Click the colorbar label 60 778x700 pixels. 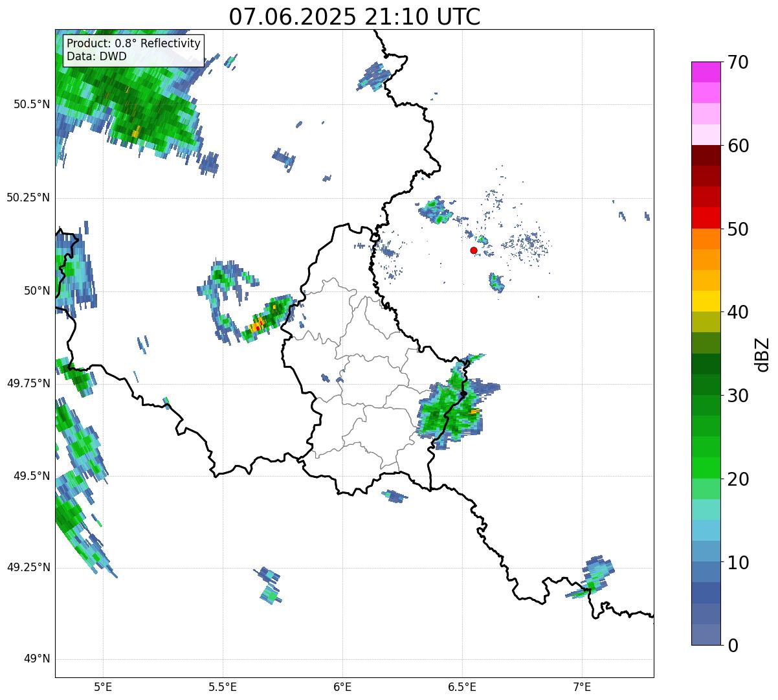coord(738,146)
